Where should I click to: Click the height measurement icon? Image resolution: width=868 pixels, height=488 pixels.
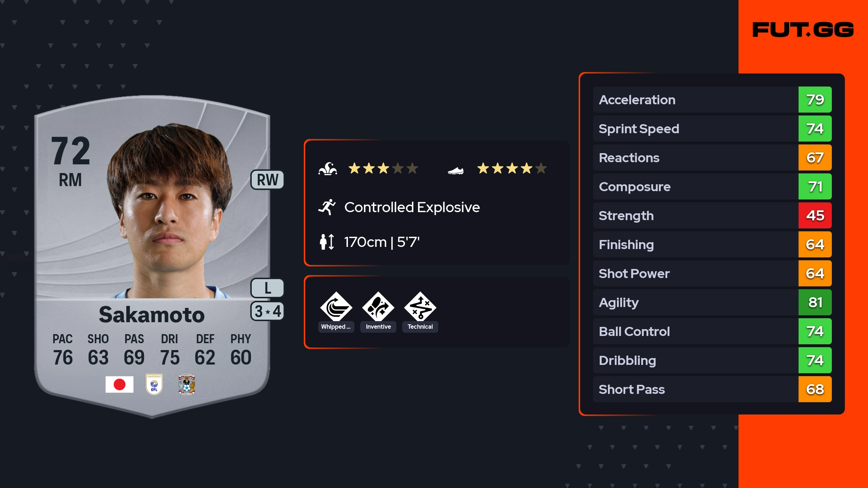coord(327,242)
